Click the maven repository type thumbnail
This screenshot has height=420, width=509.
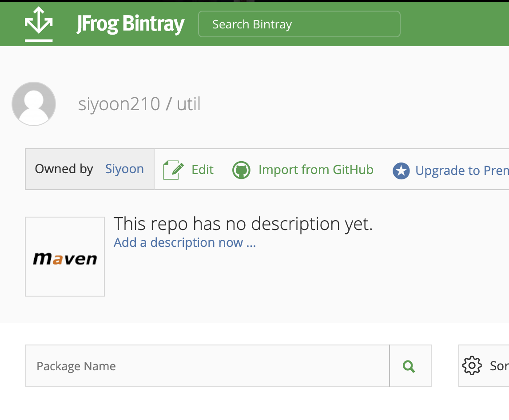coord(65,257)
